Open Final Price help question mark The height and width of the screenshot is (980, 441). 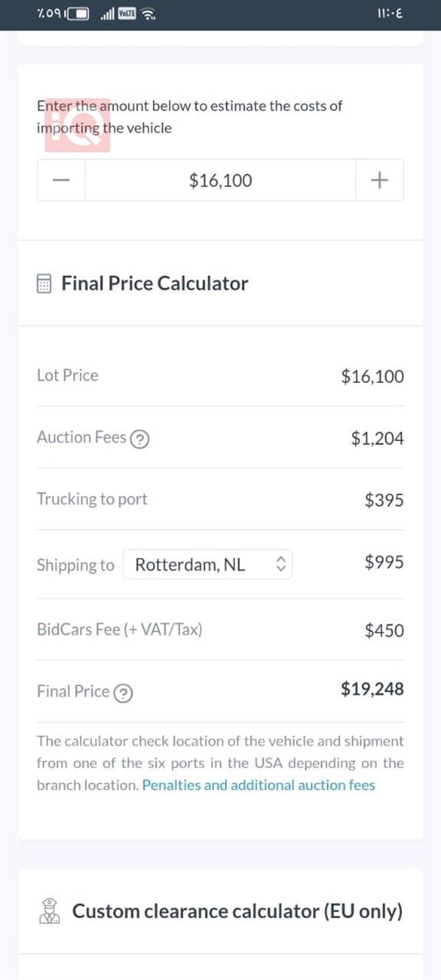123,693
